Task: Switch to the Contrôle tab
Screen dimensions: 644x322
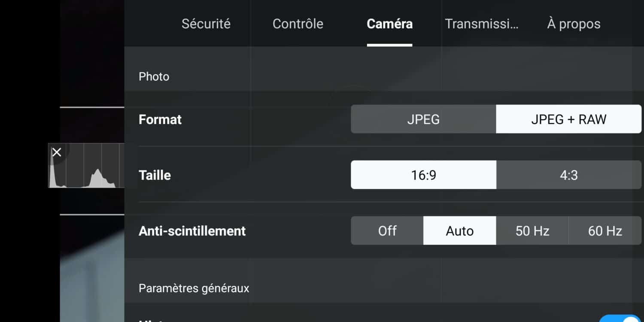Action: pos(298,24)
